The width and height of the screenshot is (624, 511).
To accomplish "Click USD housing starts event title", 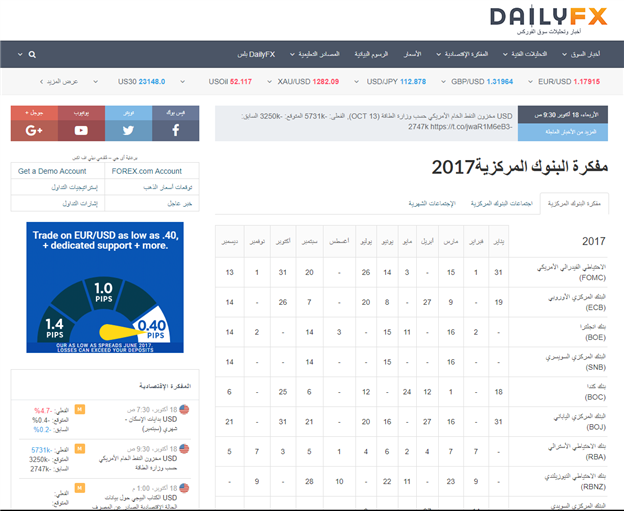I will 151,424.
